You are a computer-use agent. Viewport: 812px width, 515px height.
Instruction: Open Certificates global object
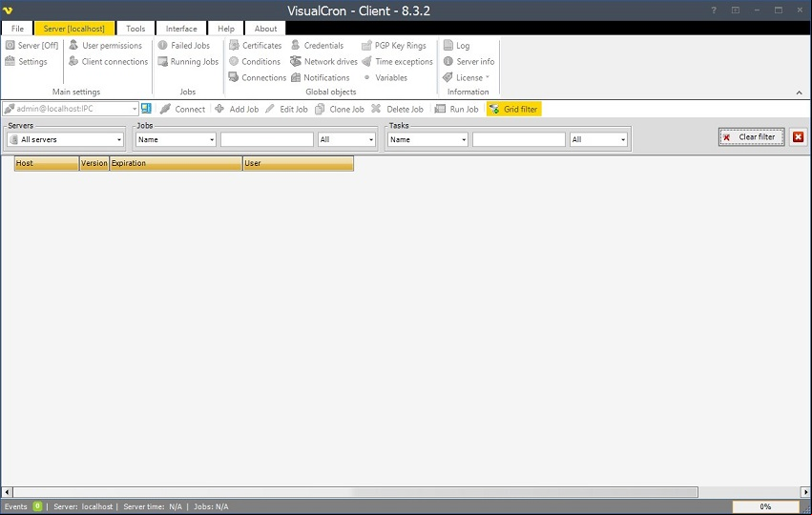pyautogui.click(x=256, y=46)
